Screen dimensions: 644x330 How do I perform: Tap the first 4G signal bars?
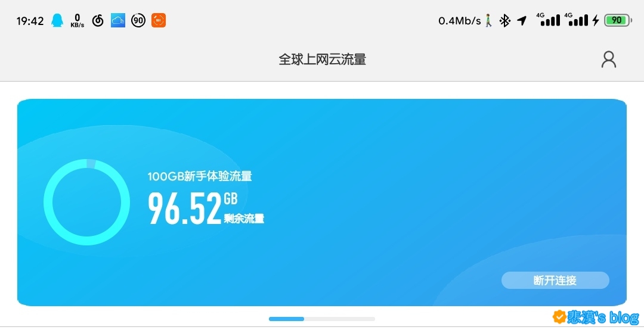549,19
